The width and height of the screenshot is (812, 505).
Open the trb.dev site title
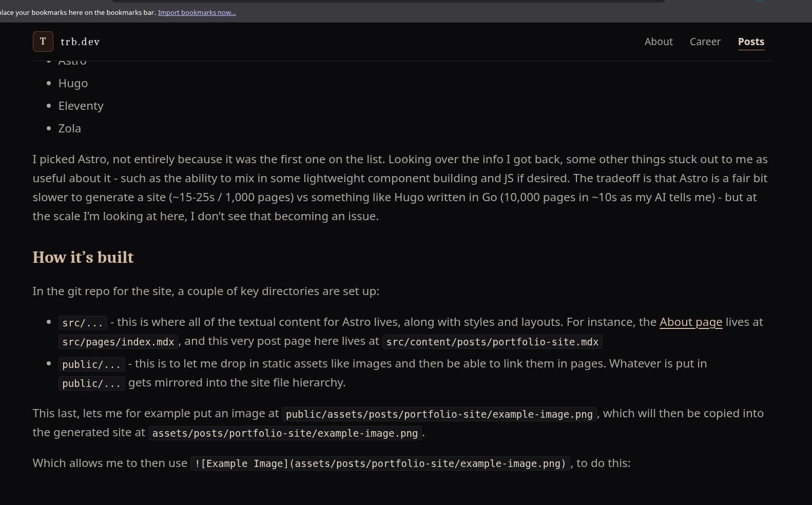80,42
